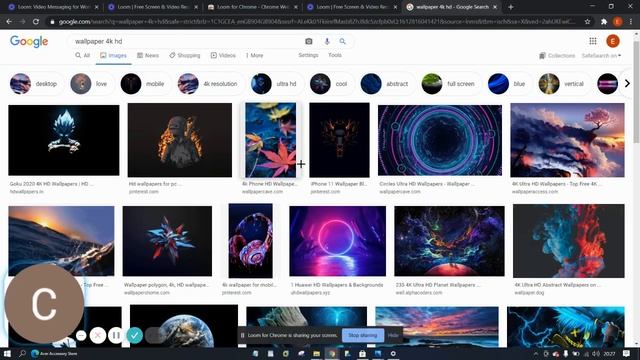Search by image using camera icon
The width and height of the screenshot is (640, 360).
309,41
